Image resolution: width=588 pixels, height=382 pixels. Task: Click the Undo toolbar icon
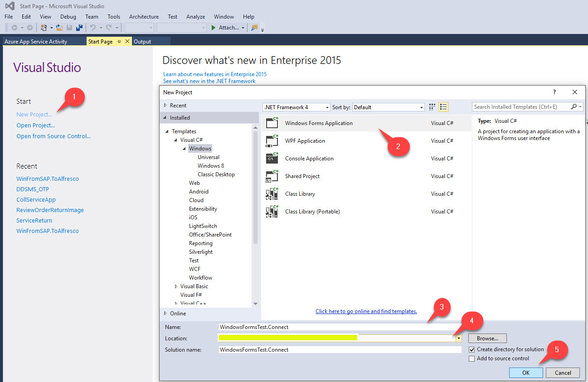pyautogui.click(x=93, y=27)
